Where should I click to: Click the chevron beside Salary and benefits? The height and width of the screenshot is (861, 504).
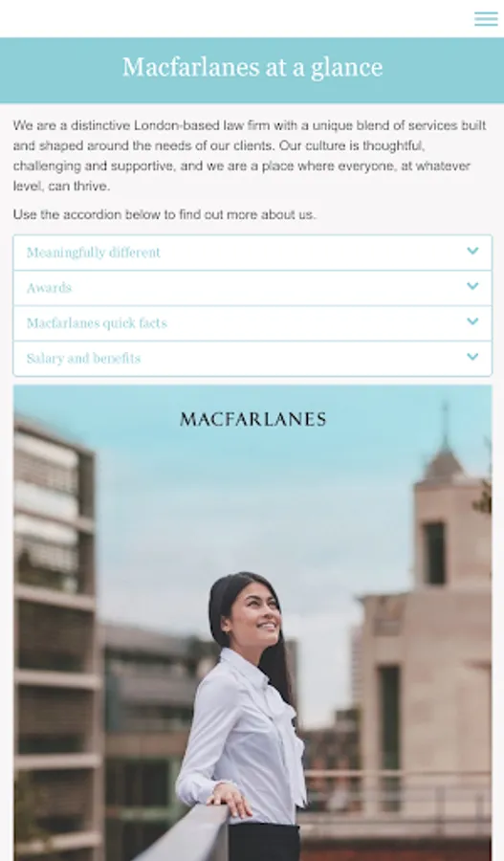pos(472,357)
